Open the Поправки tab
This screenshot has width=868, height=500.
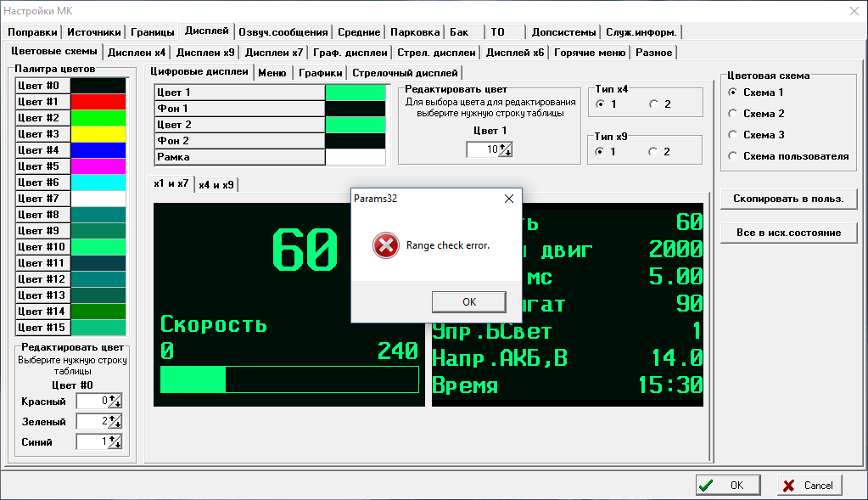click(32, 32)
